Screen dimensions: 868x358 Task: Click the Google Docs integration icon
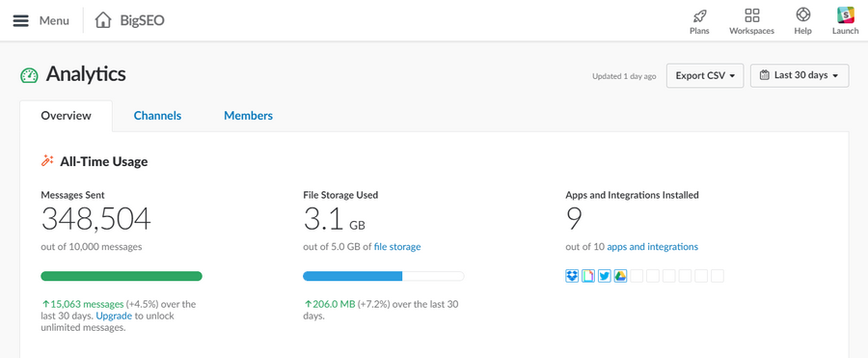588,275
